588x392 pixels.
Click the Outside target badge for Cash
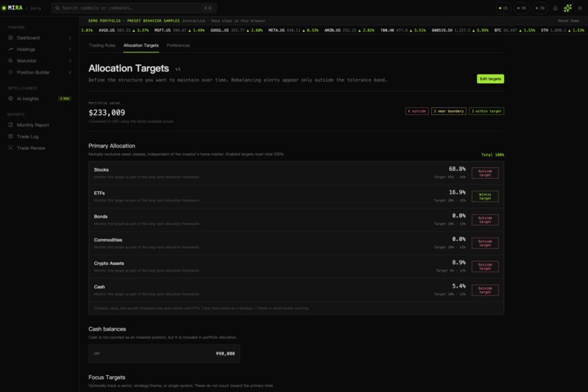(x=485, y=290)
